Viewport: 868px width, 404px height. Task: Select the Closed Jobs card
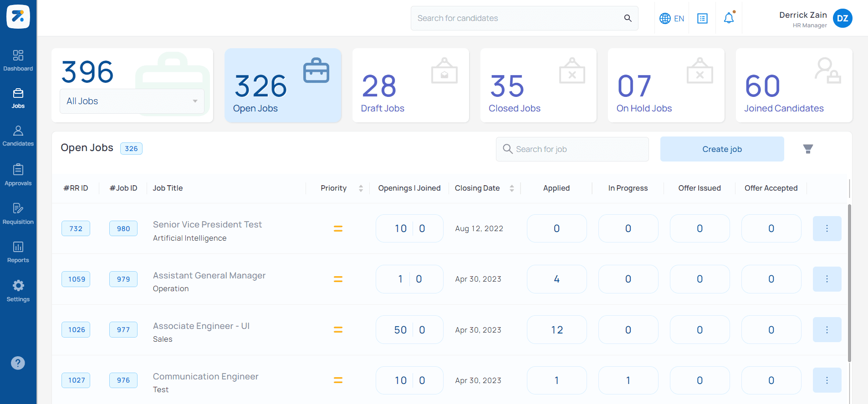(538, 86)
